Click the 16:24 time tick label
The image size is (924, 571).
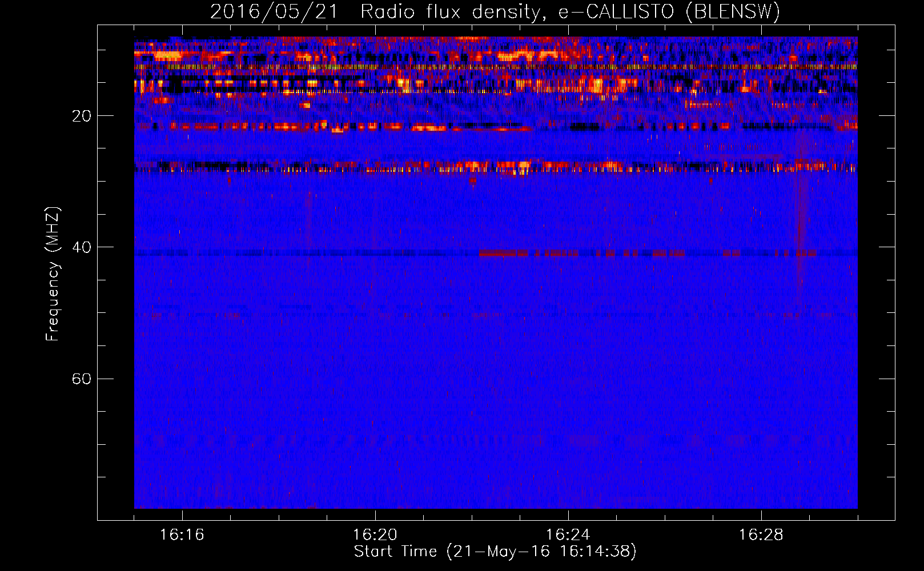click(568, 535)
